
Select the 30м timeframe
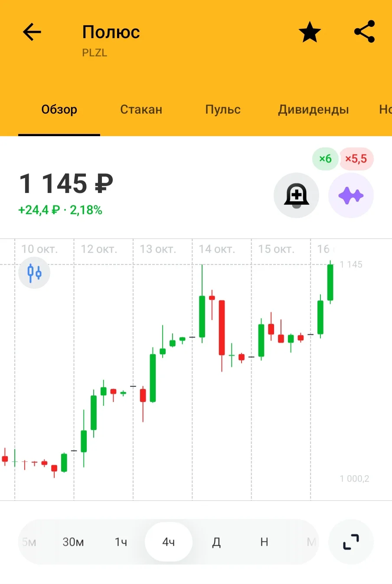coord(73,542)
